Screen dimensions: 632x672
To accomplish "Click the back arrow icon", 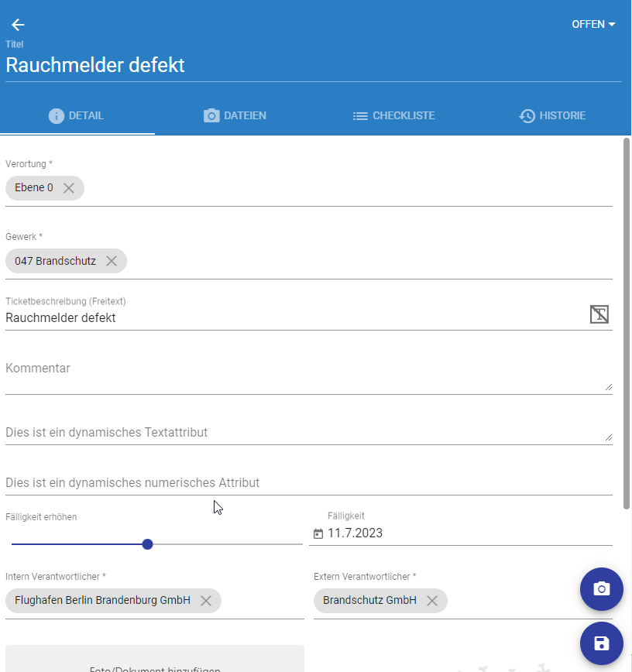I will (x=18, y=25).
